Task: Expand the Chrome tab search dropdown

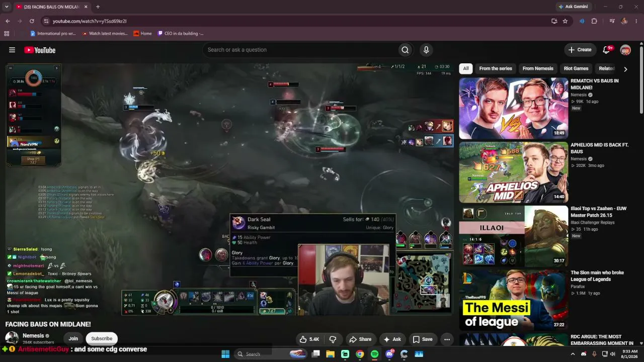Action: [x=7, y=7]
